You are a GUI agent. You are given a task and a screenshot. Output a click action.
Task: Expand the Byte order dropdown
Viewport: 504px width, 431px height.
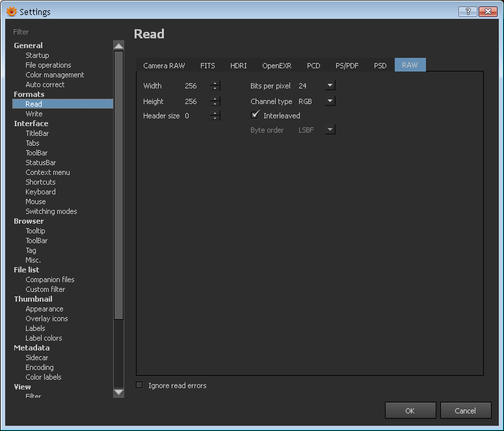pyautogui.click(x=330, y=129)
